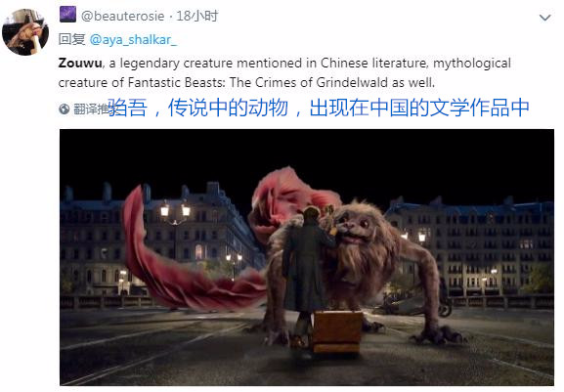
Task: Open the tweet author's round profile avatar
Action: 25,32
